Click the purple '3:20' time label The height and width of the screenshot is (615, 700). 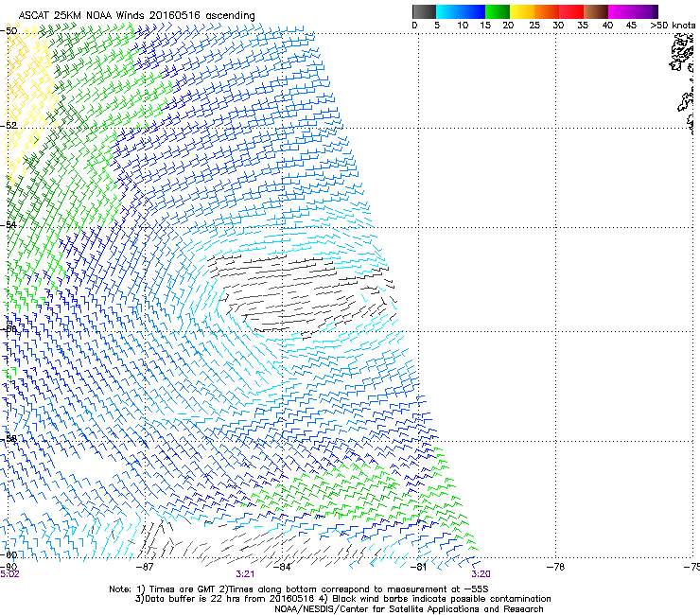[481, 574]
